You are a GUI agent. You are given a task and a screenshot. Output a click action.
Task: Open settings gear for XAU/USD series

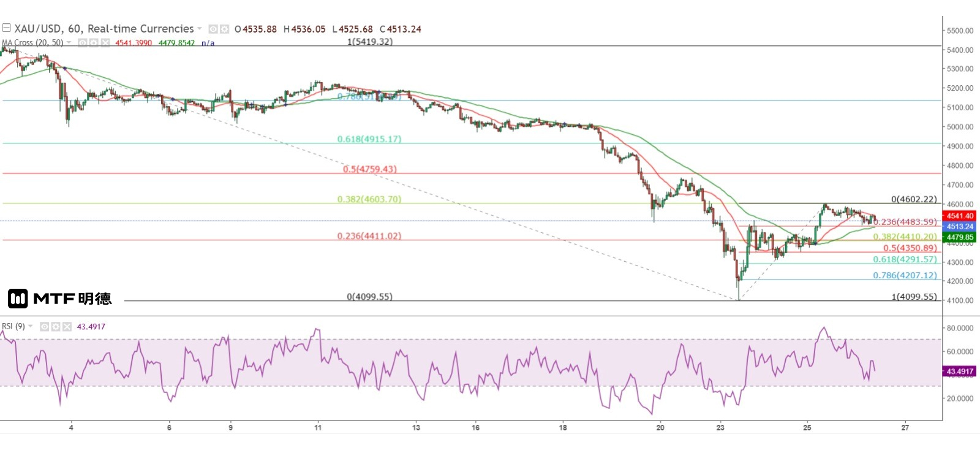[x=224, y=29]
